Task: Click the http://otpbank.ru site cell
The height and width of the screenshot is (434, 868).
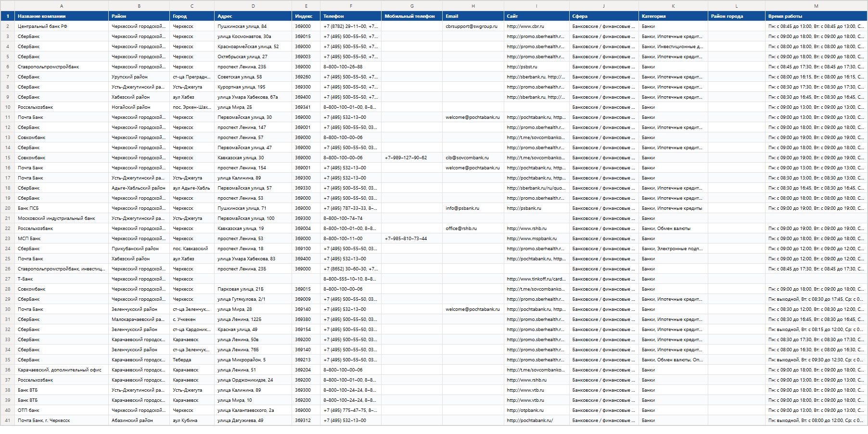Action: tap(536, 410)
